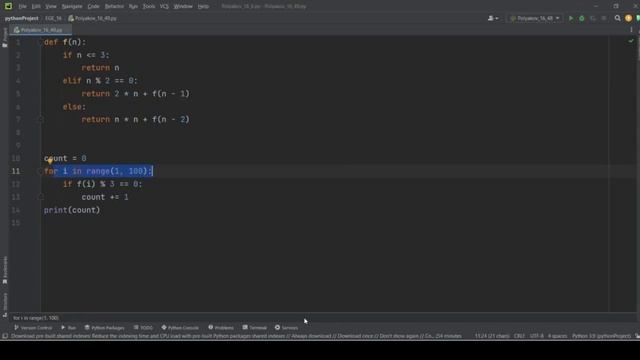Open the File menu
This screenshot has width=640, height=360.
(x=22, y=6)
